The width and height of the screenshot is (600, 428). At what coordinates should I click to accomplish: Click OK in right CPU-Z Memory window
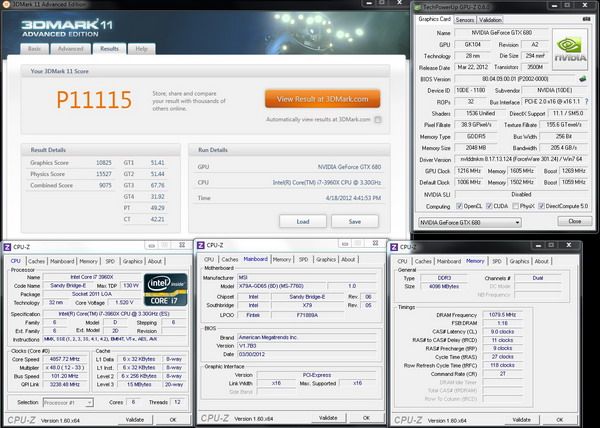559,420
